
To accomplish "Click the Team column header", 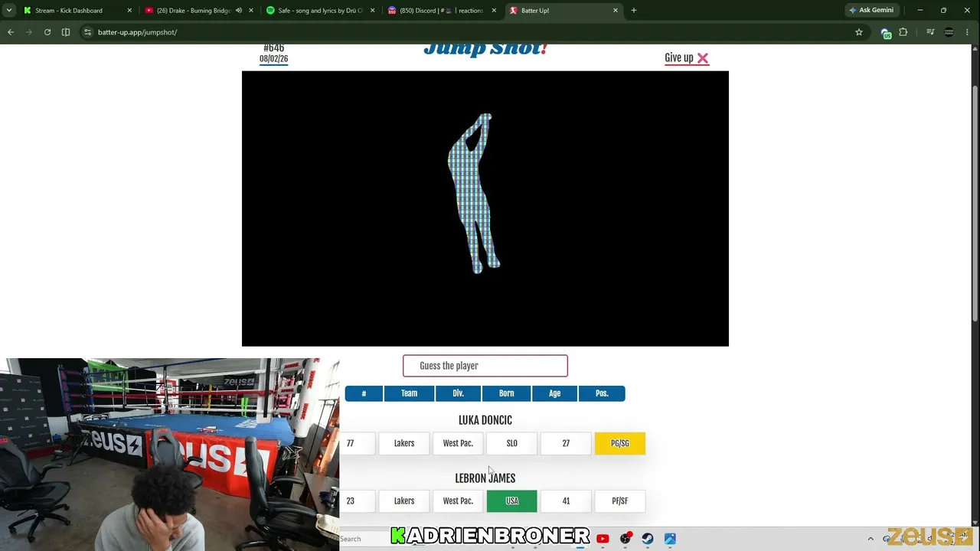I will (x=409, y=393).
